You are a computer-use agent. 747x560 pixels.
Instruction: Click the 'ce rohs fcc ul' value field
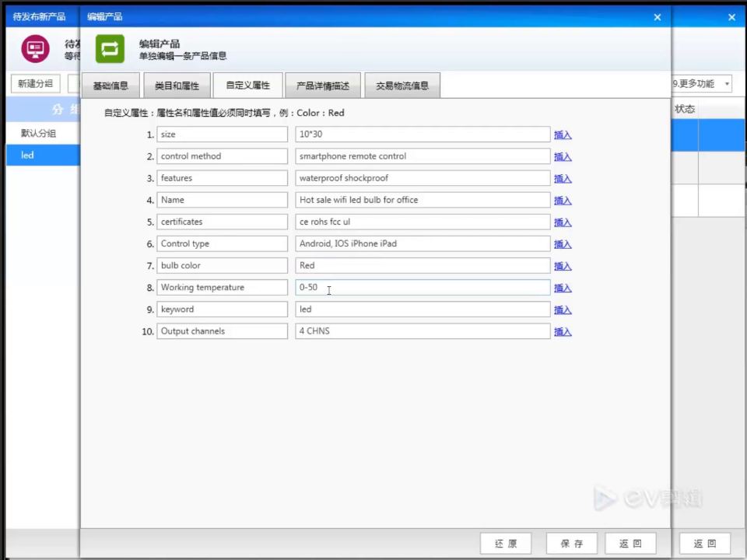[423, 222]
